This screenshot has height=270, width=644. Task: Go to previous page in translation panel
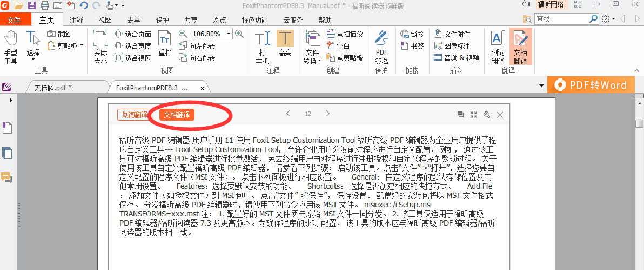pyautogui.click(x=289, y=114)
